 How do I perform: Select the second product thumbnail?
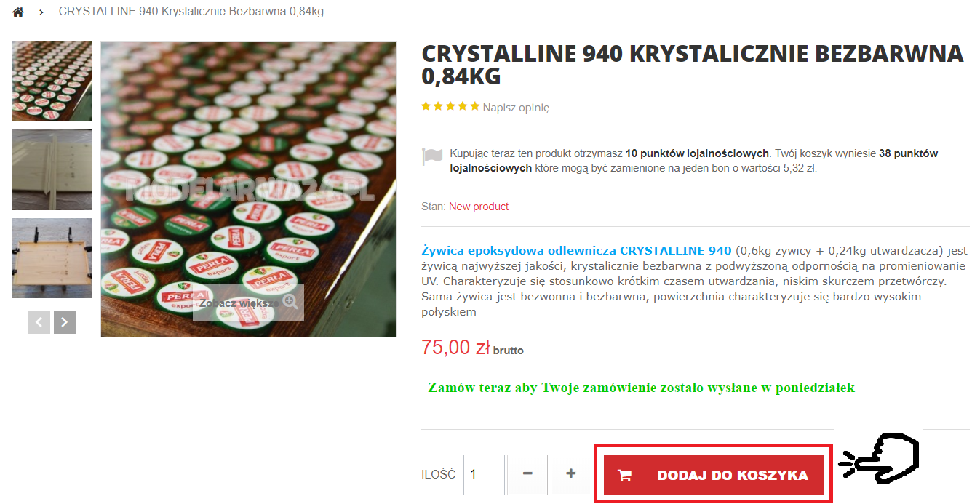52,170
